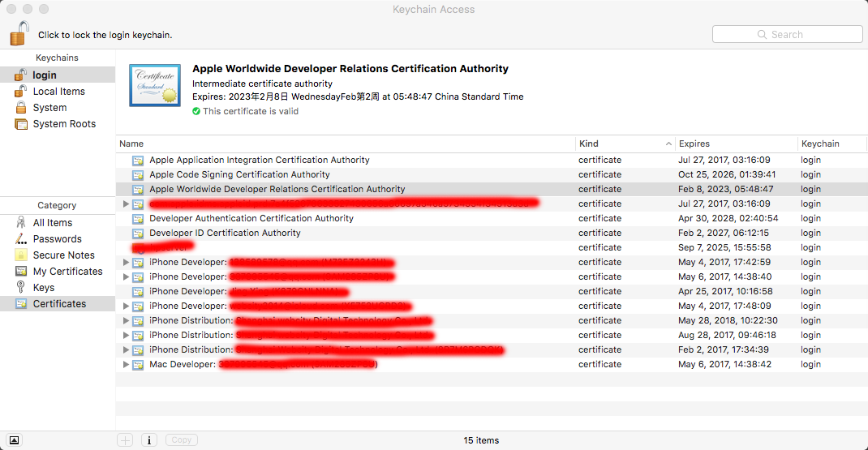
Task: Click the Secure Notes category icon
Action: coord(21,255)
